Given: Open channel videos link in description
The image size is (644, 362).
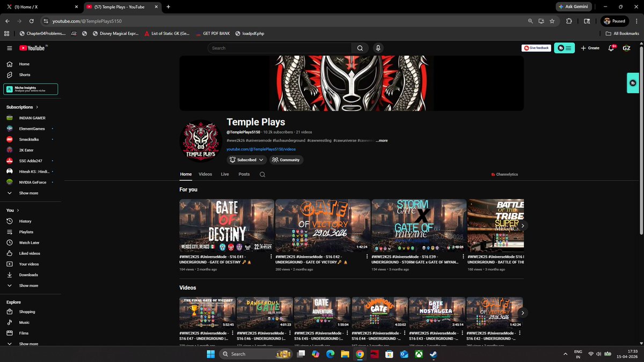Looking at the screenshot, I should (x=261, y=149).
